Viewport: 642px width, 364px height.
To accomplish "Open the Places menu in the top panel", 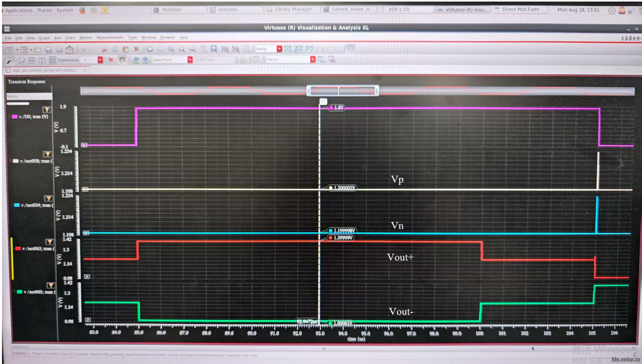I will point(44,10).
